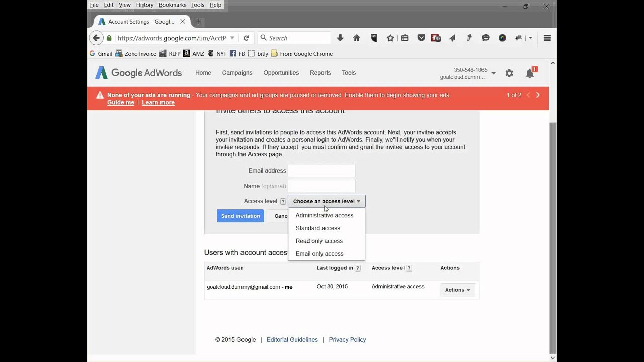Open the History menu
Image resolution: width=644 pixels, height=362 pixels.
point(144,5)
